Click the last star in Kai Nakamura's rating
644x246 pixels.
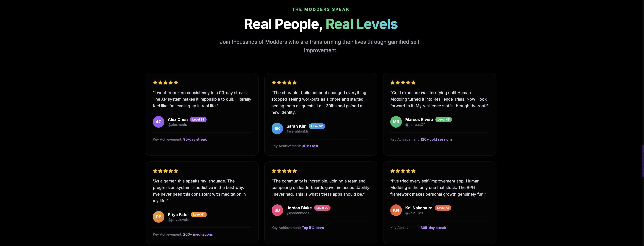click(x=413, y=171)
